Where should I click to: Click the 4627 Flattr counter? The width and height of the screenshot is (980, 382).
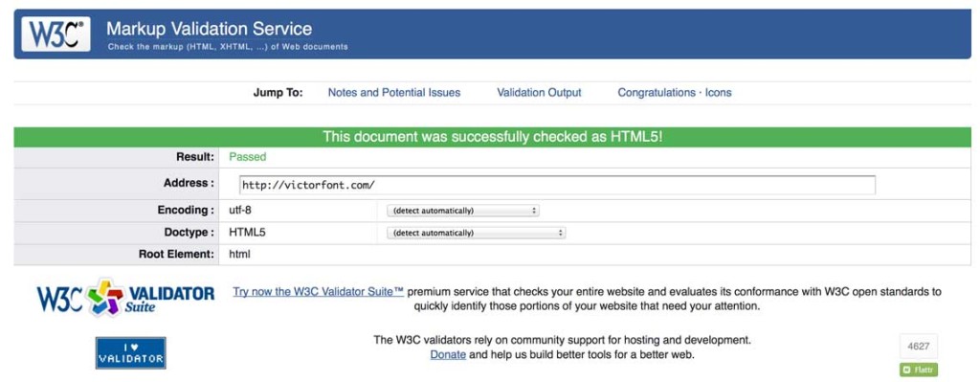coord(919,346)
